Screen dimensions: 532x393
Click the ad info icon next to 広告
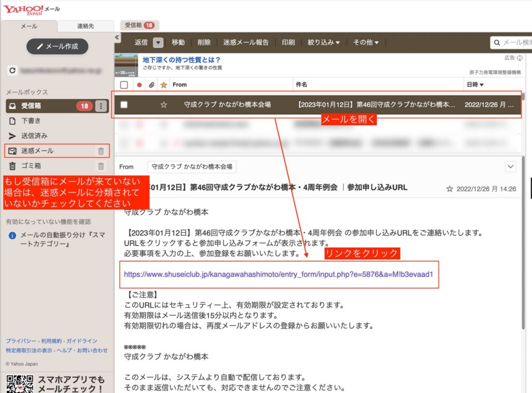coord(520,58)
